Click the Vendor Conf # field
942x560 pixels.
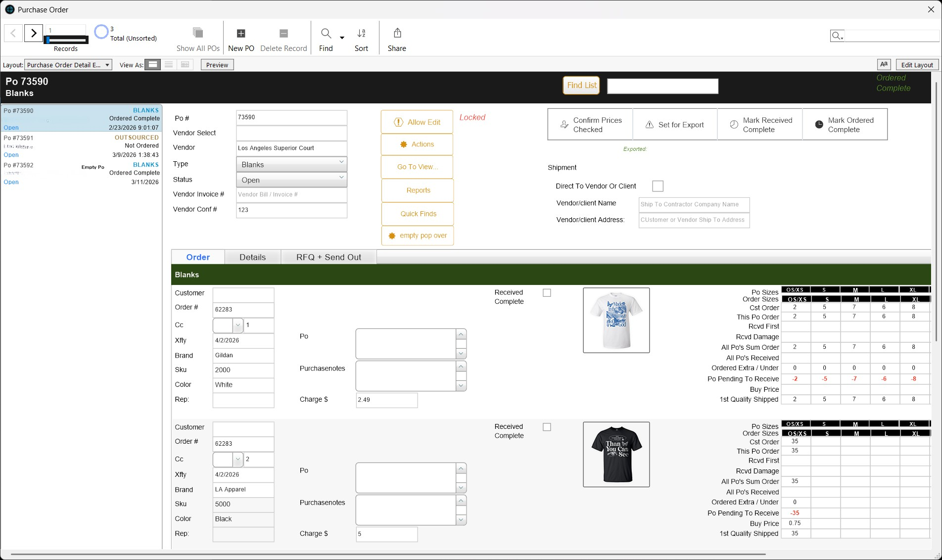[x=291, y=210]
